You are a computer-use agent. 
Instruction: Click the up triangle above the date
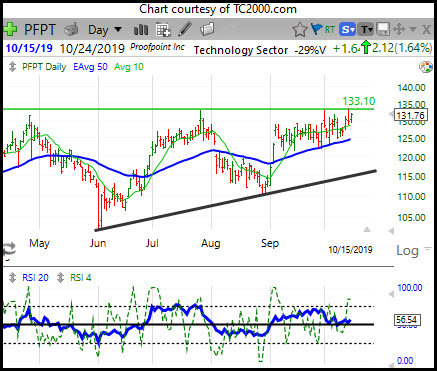367,229
